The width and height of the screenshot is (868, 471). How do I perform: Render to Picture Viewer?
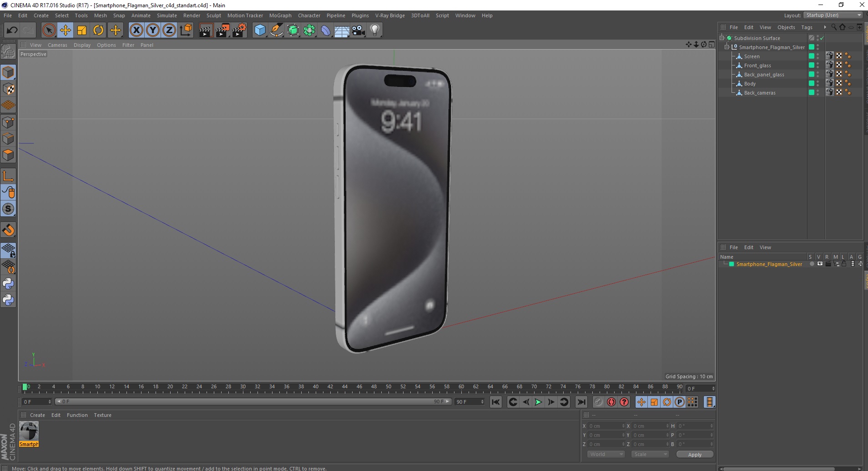coord(222,30)
